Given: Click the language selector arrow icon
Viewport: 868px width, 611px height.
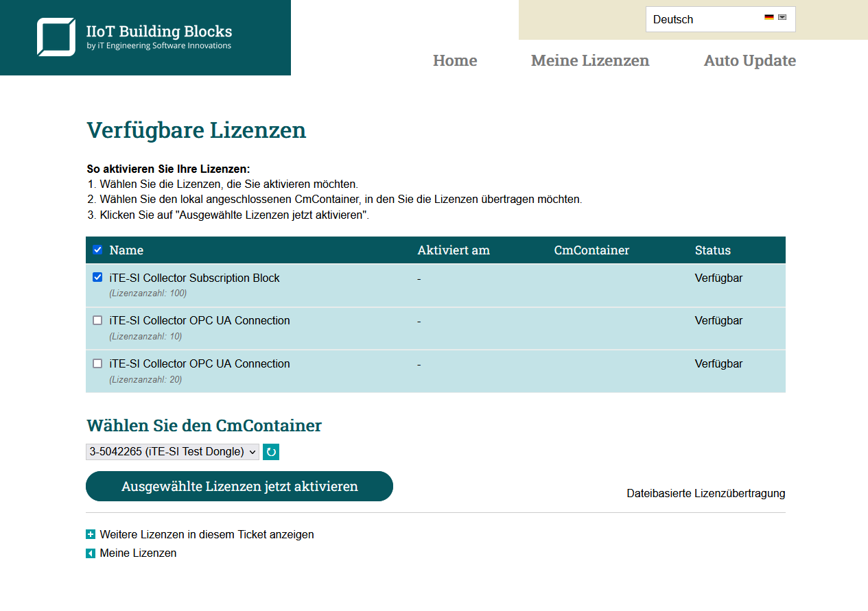Looking at the screenshot, I should pyautogui.click(x=782, y=18).
